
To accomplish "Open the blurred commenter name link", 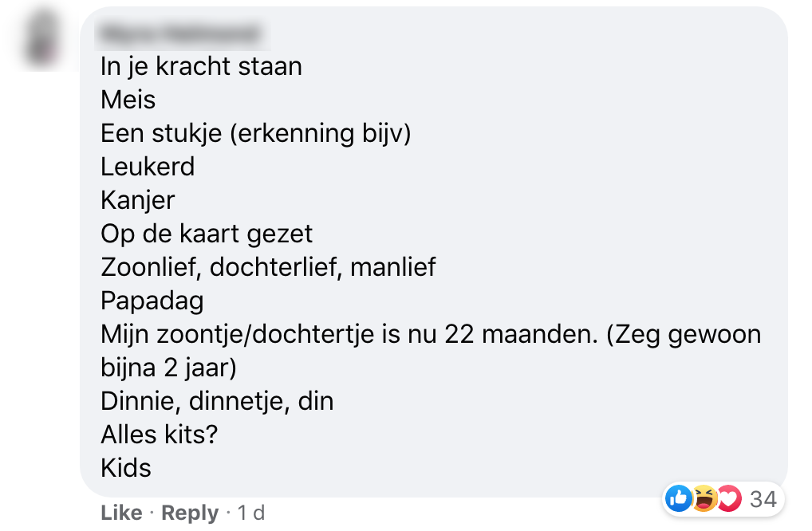I will coord(180,34).
